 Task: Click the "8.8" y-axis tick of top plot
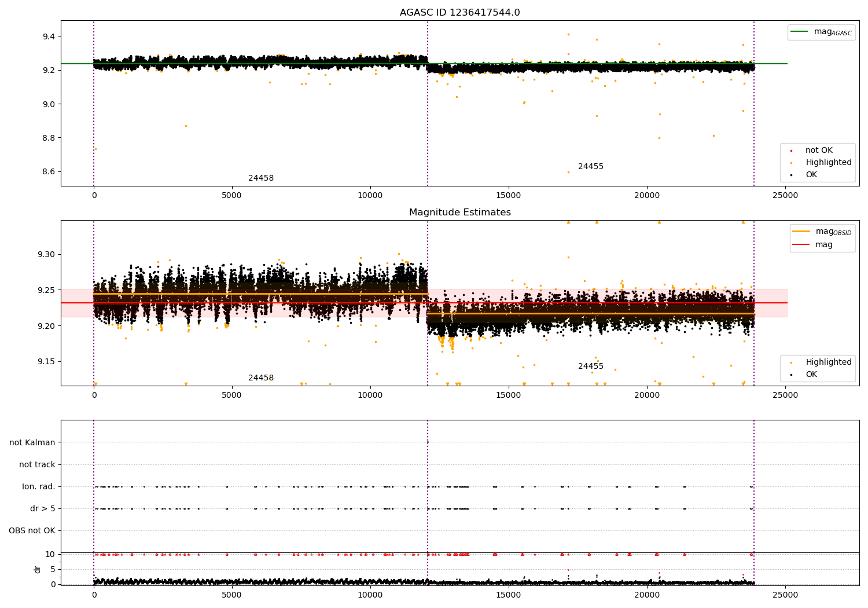(49, 138)
